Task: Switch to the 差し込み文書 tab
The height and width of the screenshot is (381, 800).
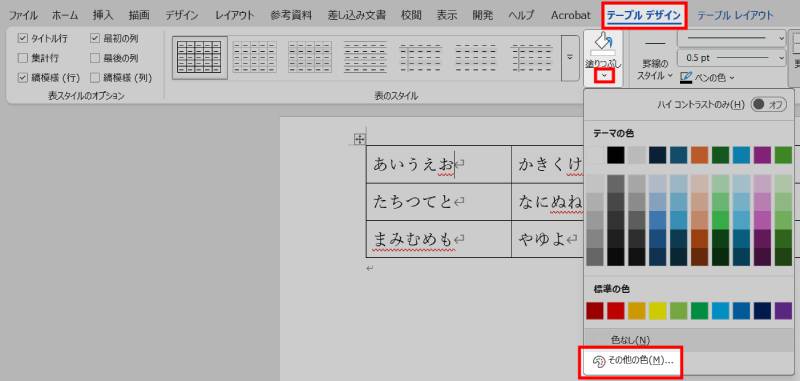Action: pyautogui.click(x=357, y=15)
